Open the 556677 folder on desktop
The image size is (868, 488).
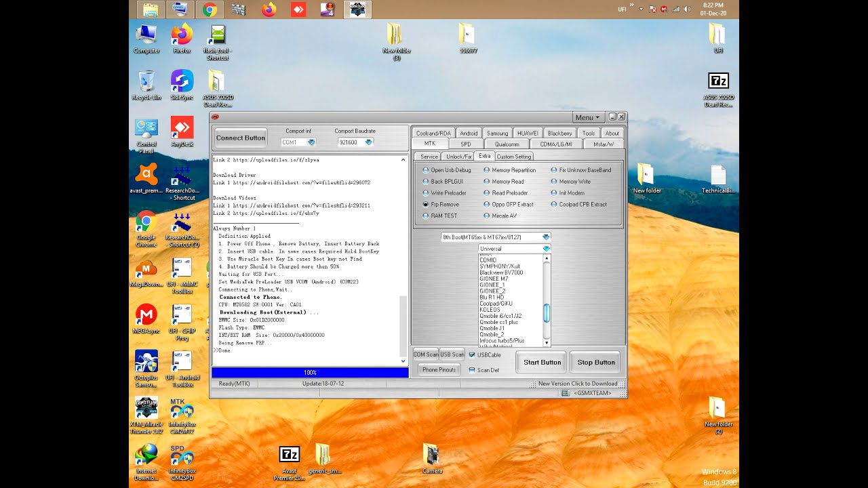pyautogui.click(x=467, y=39)
